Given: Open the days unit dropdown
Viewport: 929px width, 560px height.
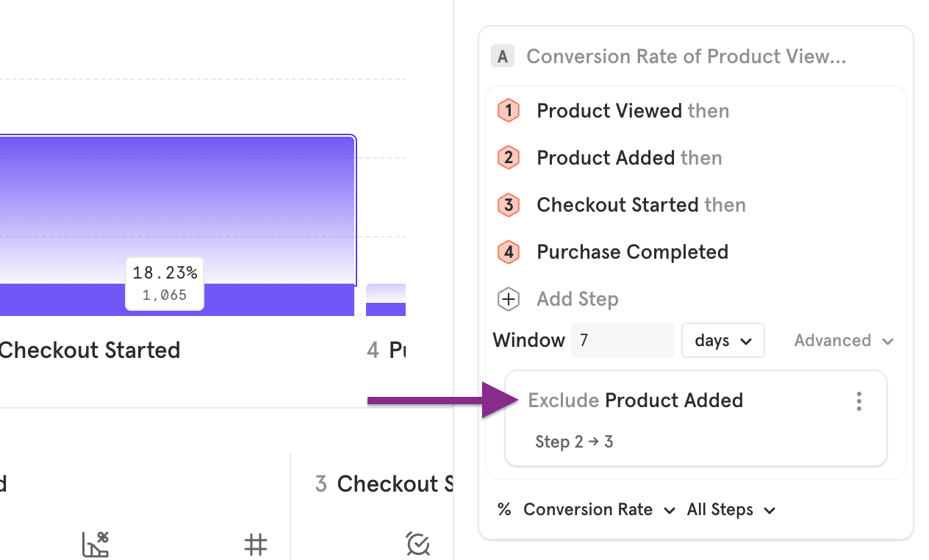Looking at the screenshot, I should (x=722, y=340).
